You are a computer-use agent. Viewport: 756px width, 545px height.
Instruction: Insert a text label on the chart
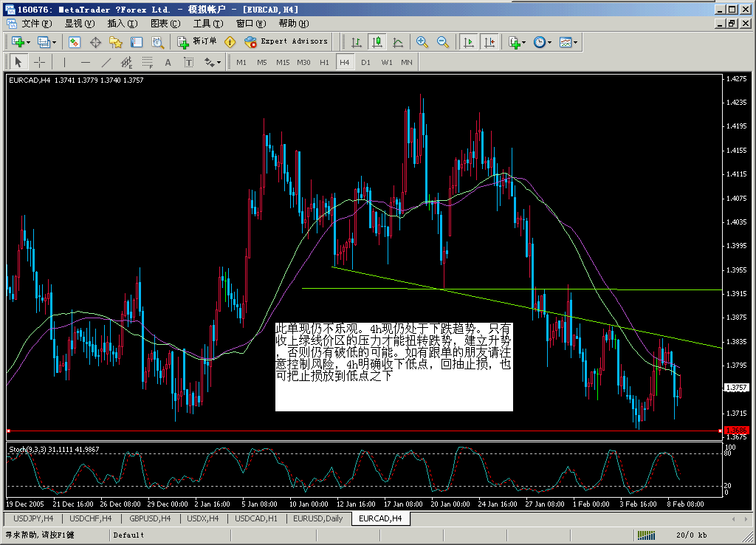coord(188,62)
